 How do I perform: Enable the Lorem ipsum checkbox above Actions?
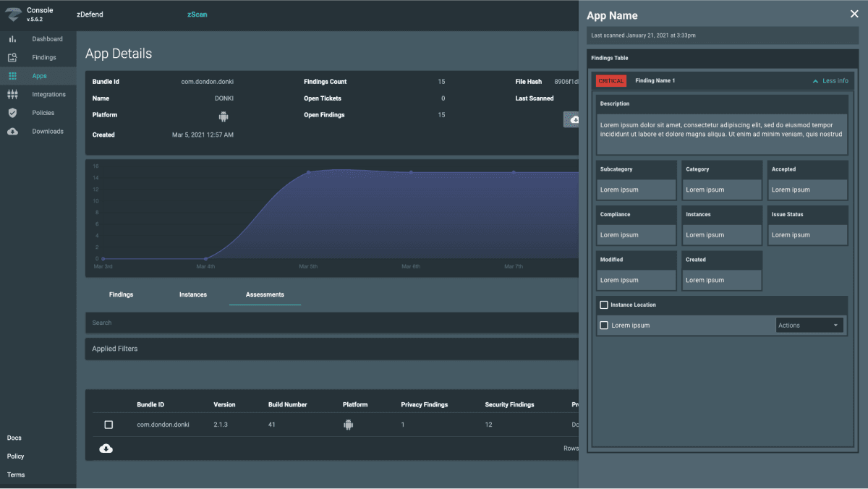(x=604, y=325)
